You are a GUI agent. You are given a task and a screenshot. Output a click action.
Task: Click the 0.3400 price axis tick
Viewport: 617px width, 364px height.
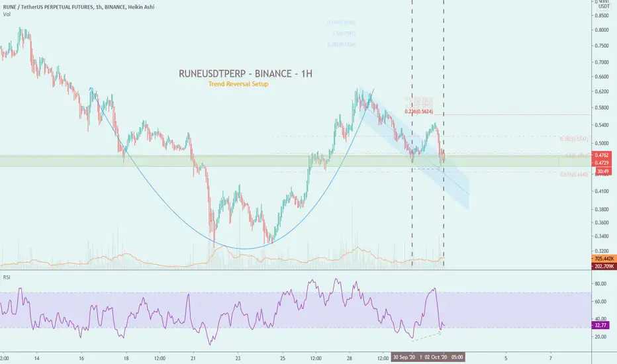[x=602, y=236]
